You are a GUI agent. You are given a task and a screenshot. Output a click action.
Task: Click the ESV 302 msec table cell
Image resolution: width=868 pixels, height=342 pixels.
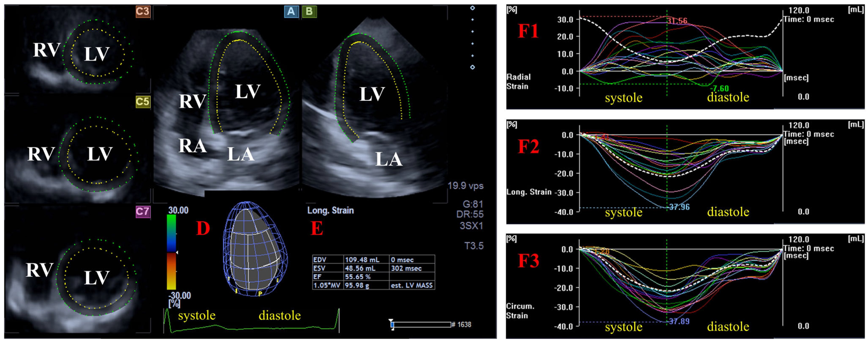(406, 268)
